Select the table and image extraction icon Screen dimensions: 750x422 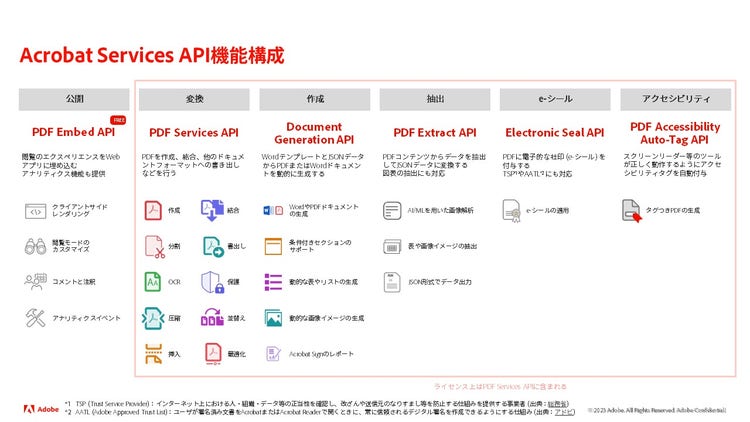tap(392, 246)
